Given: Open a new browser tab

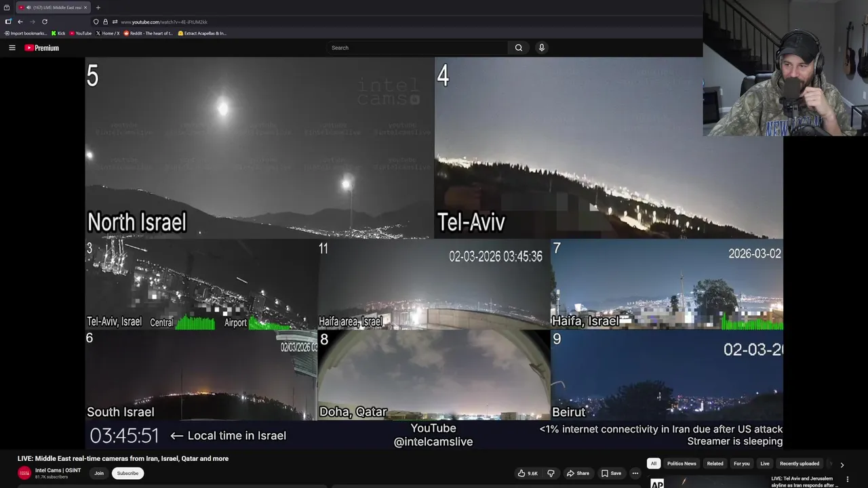Looking at the screenshot, I should point(98,7).
